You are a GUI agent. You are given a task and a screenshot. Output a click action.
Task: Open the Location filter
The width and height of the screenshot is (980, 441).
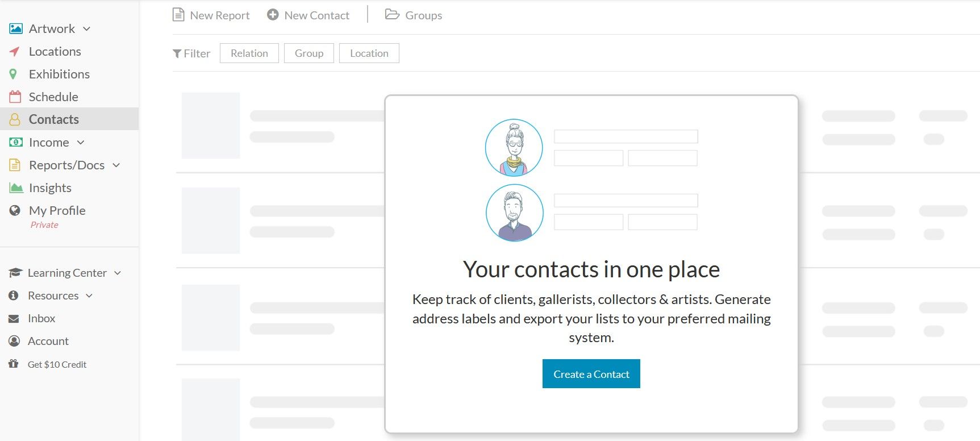pos(369,53)
